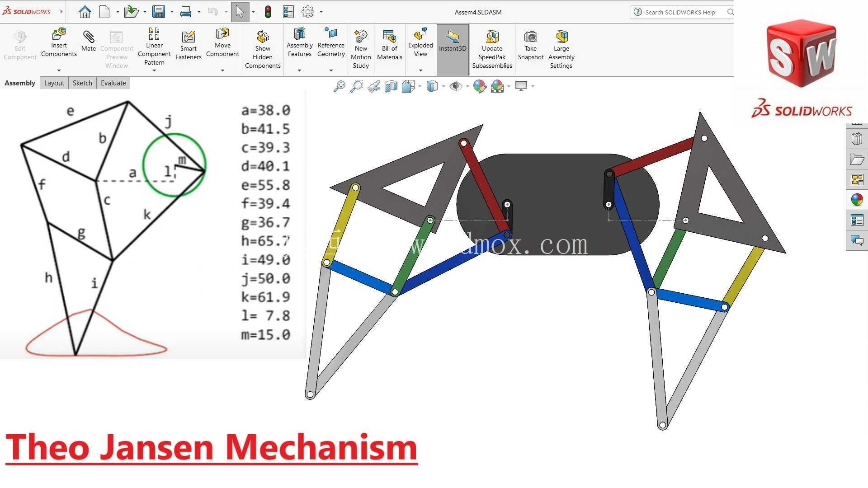Click Show Hidden Components
This screenshot has height=488, width=868.
point(263,50)
